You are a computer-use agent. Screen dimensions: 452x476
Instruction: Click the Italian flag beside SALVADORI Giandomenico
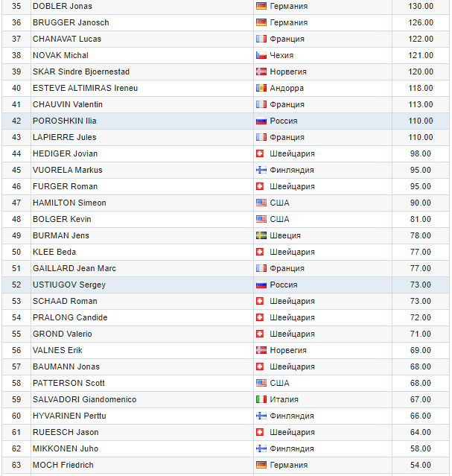[x=261, y=399]
